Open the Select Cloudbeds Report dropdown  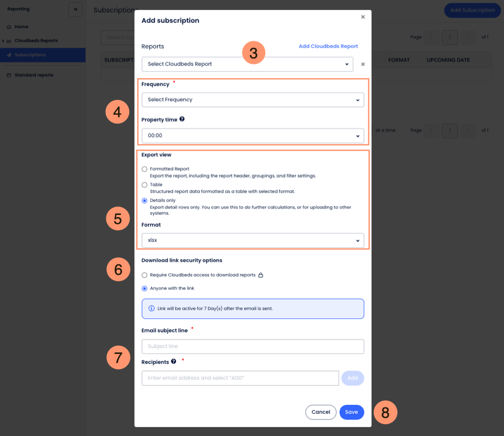pyautogui.click(x=247, y=64)
